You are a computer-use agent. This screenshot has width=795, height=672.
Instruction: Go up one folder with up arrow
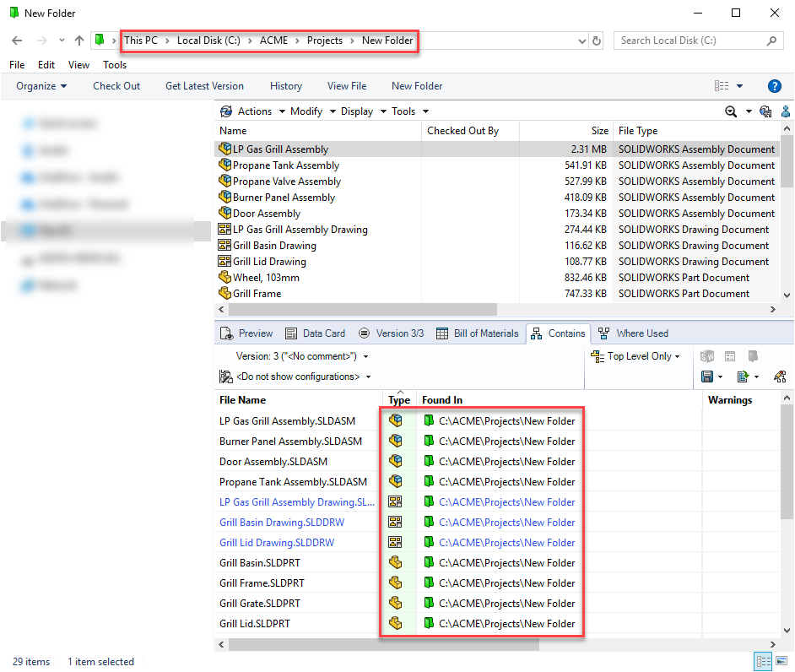click(x=79, y=41)
